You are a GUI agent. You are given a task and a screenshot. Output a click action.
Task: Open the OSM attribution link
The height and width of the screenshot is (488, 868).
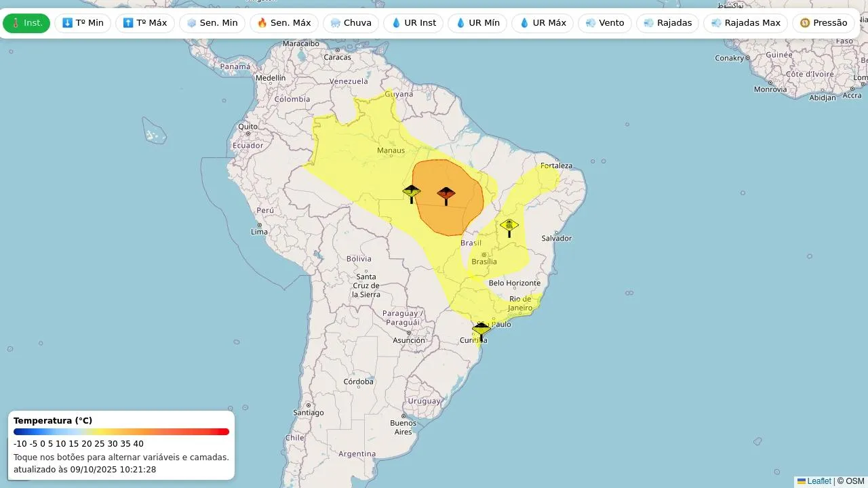854,481
